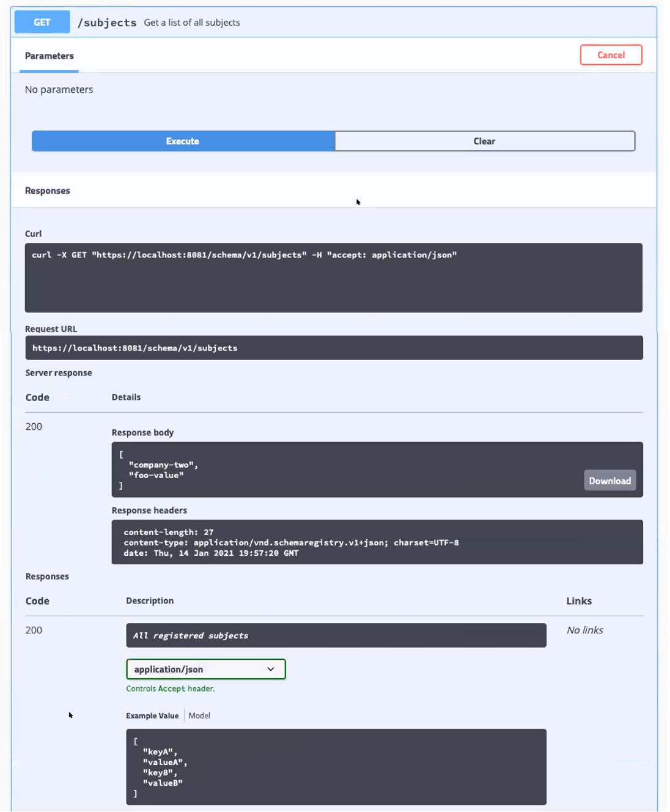Image resolution: width=670 pixels, height=812 pixels.
Task: Click inside the Curl command block
Action: tap(333, 278)
